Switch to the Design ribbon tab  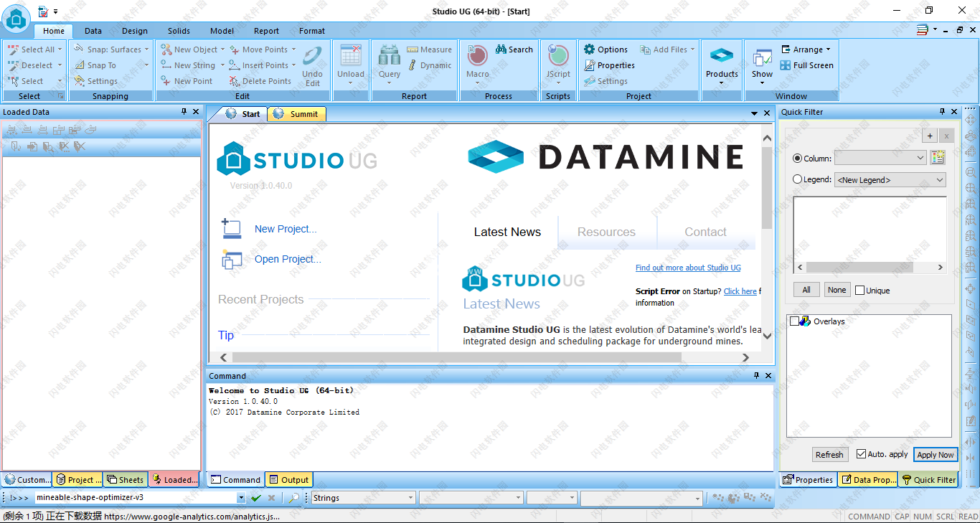pyautogui.click(x=135, y=31)
